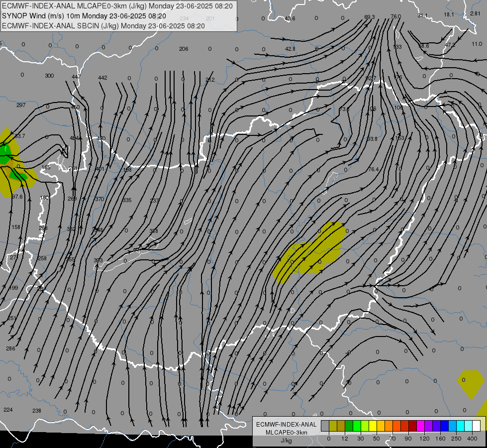Click the map value 206
The image size is (487, 448).
coord(184,49)
